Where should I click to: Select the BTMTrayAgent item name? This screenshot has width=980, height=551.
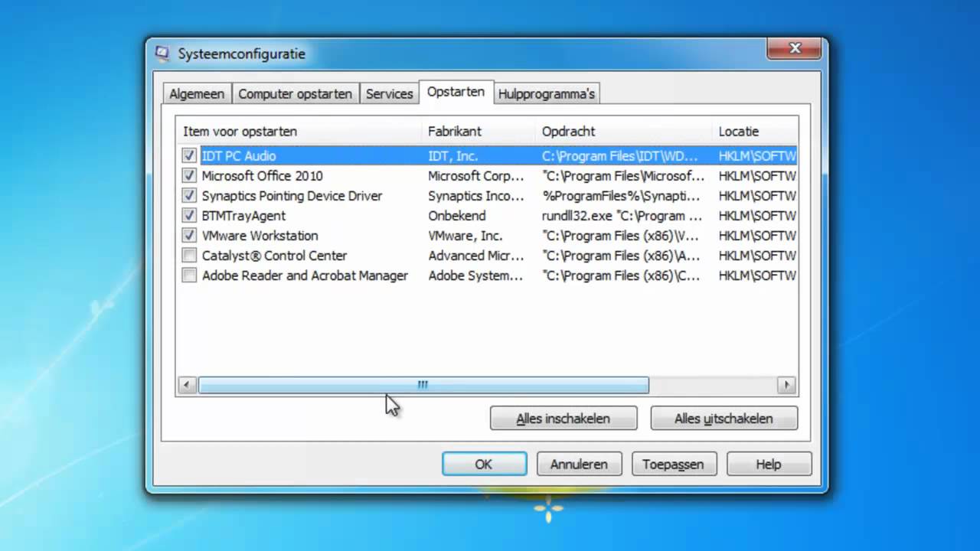[244, 216]
